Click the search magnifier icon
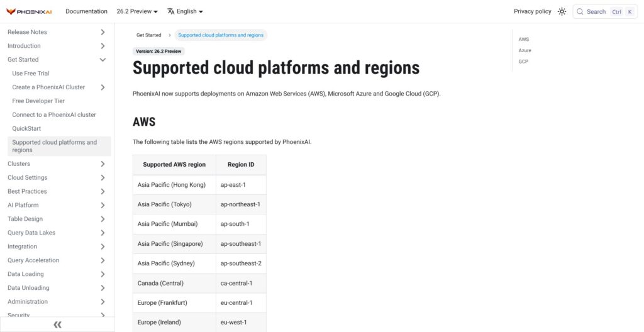 (580, 11)
